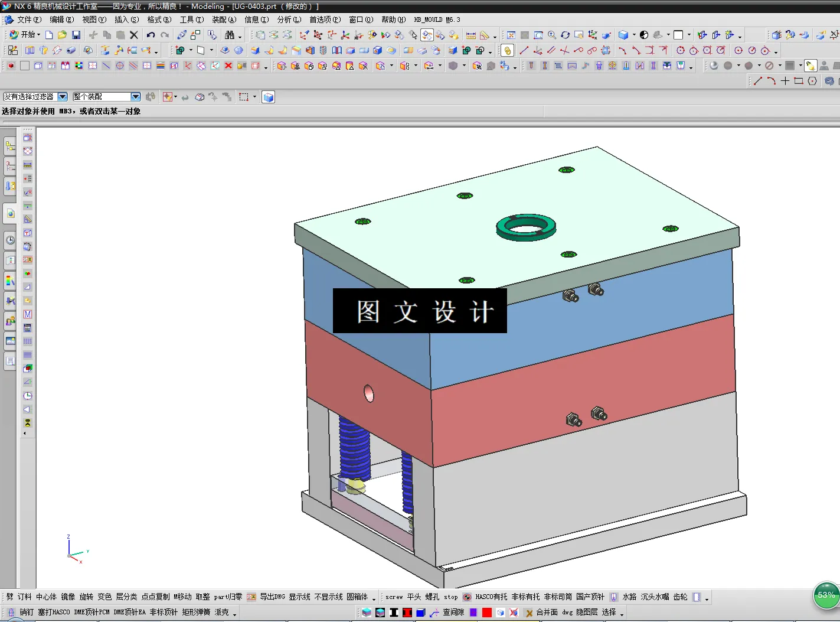Open the 没有选择过滤器 selection filter dropdown
Screen dimensions: 840x622
pos(63,96)
